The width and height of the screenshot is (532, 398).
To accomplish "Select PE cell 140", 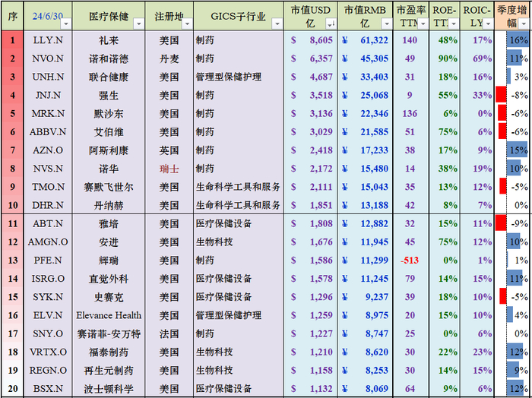I will tap(410, 40).
